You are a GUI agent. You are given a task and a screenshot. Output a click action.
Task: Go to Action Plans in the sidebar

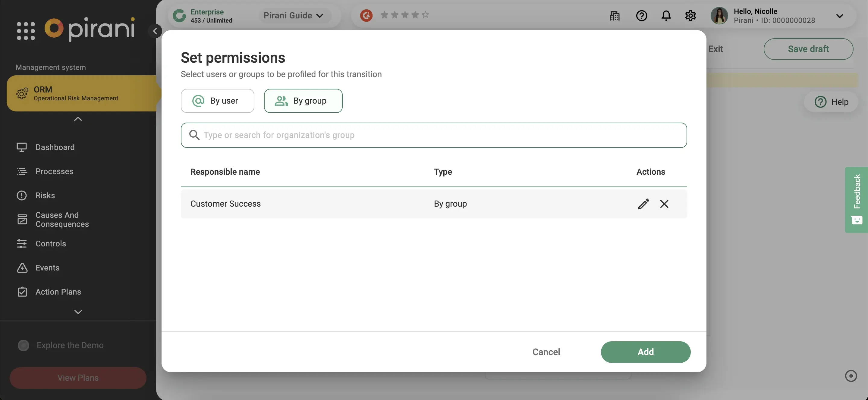[x=58, y=292]
